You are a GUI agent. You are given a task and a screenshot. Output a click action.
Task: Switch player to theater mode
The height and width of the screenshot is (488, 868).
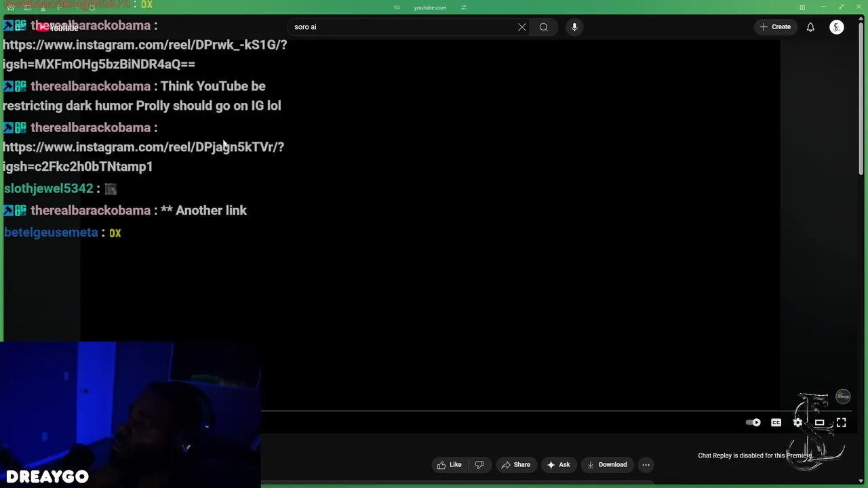pos(819,422)
